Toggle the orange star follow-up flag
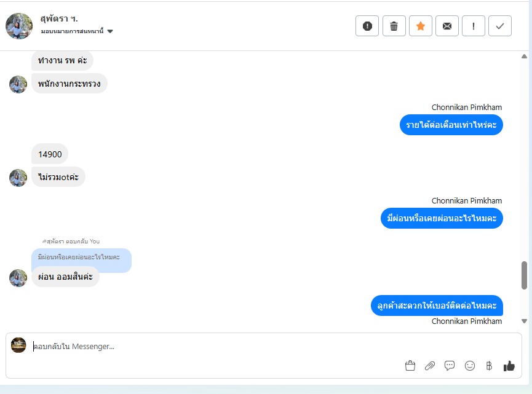This screenshot has height=394, width=532. (x=421, y=26)
